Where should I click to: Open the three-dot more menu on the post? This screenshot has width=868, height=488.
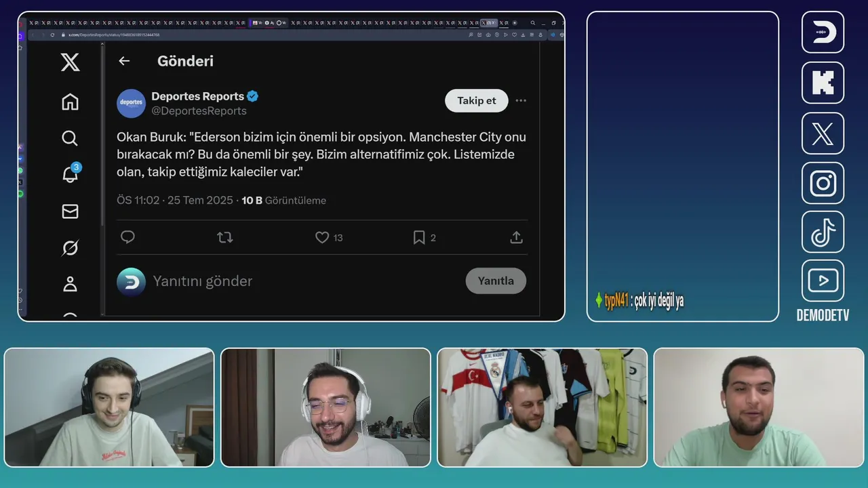click(521, 100)
